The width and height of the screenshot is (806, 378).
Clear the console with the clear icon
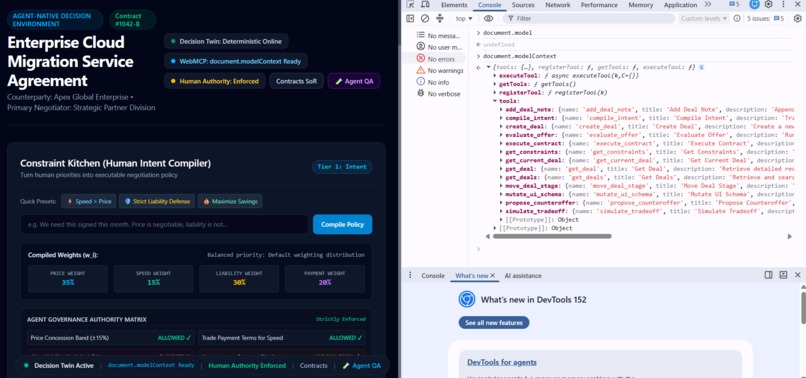click(425, 19)
